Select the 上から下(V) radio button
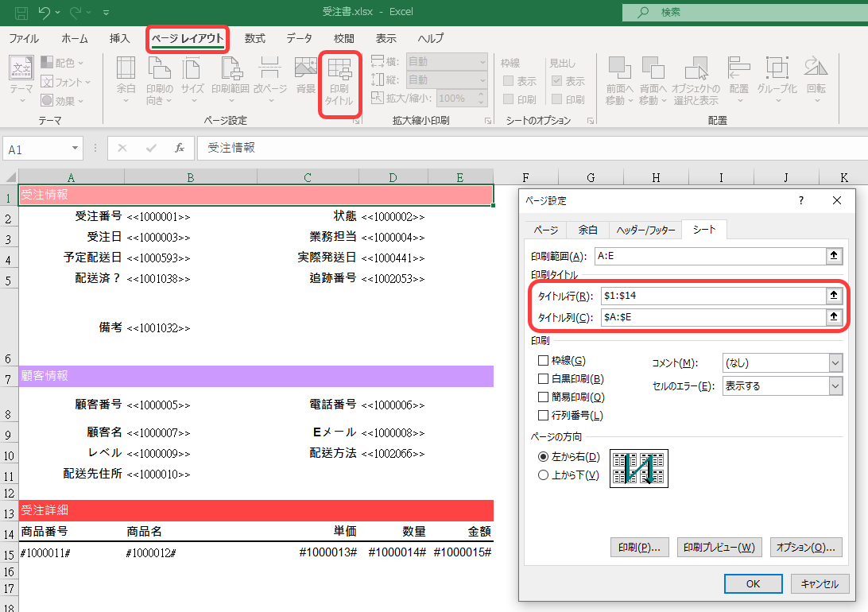 (544, 475)
